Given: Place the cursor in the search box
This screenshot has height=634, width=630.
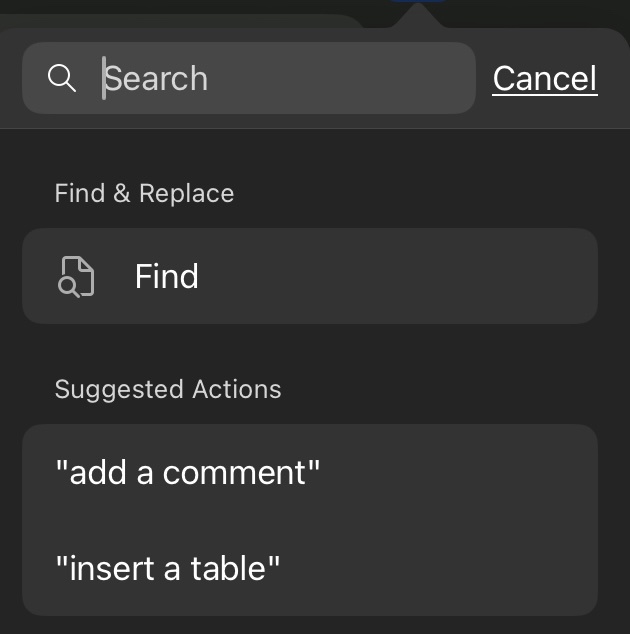Looking at the screenshot, I should (x=249, y=78).
